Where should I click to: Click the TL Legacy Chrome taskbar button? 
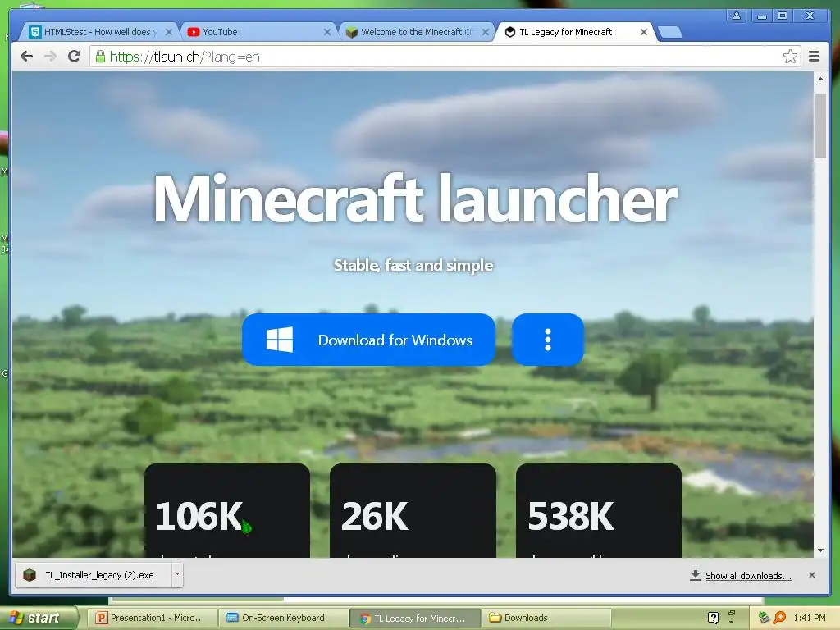(x=414, y=618)
